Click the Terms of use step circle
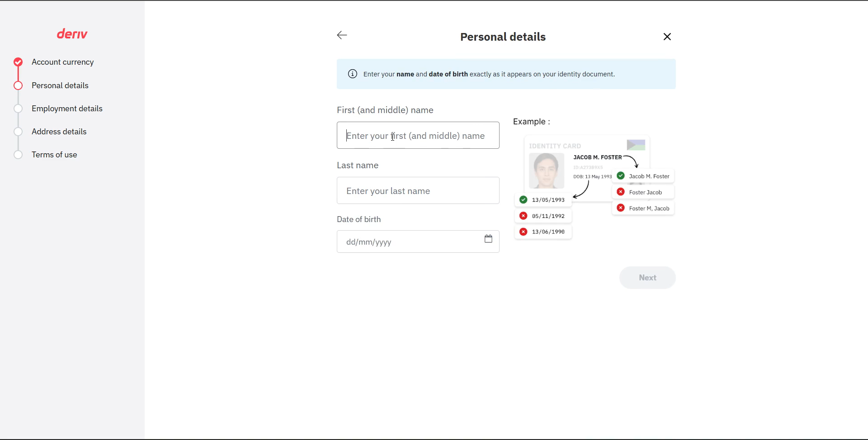The width and height of the screenshot is (868, 440). (x=18, y=155)
